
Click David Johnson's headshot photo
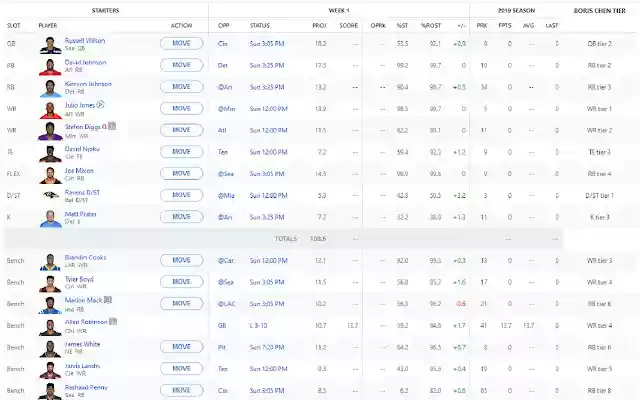(x=51, y=67)
